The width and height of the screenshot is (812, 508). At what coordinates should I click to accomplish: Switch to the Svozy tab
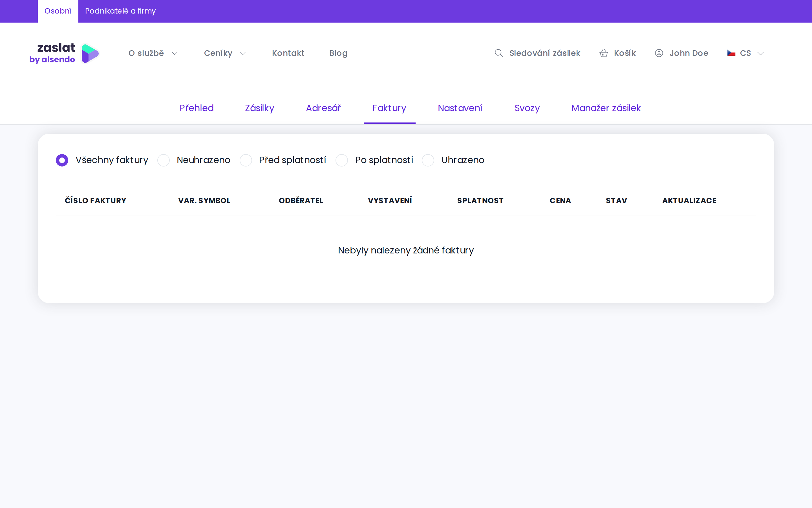click(527, 108)
